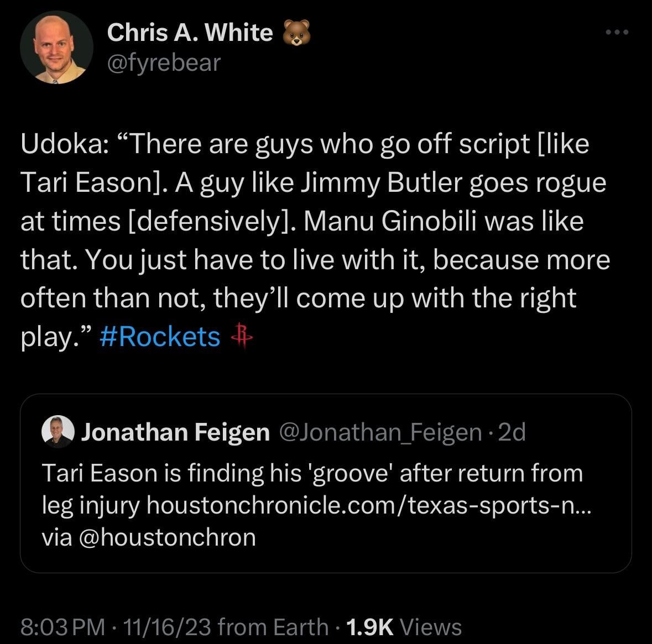652x644 pixels.
Task: Click the 8:03 PM post time
Action: [62, 627]
